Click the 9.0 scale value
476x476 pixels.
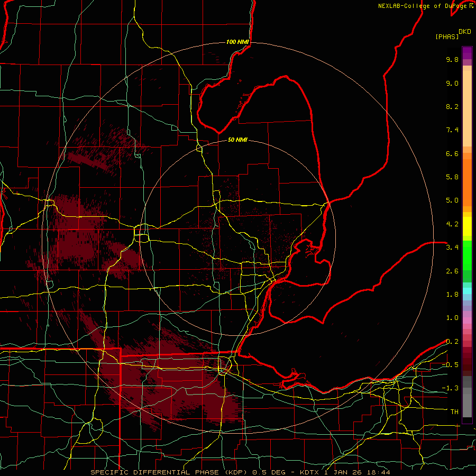coord(452,83)
